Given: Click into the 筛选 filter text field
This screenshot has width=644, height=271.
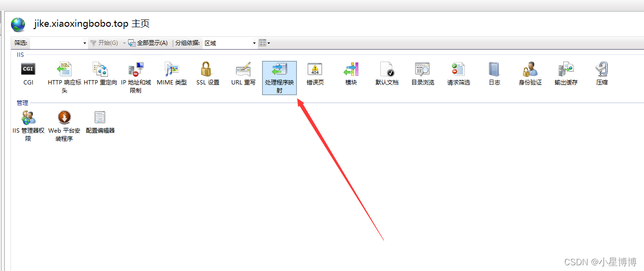Looking at the screenshot, I should (x=56, y=43).
